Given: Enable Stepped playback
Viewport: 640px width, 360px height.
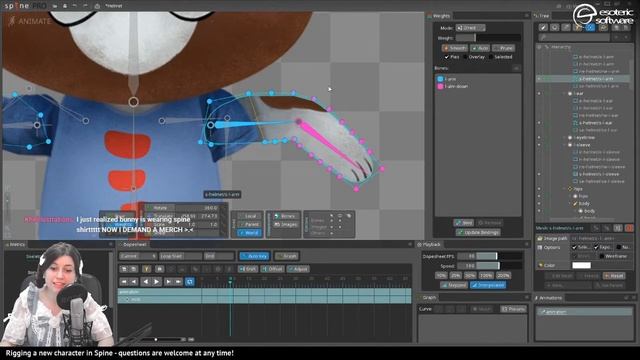Looking at the screenshot, I should point(454,285).
